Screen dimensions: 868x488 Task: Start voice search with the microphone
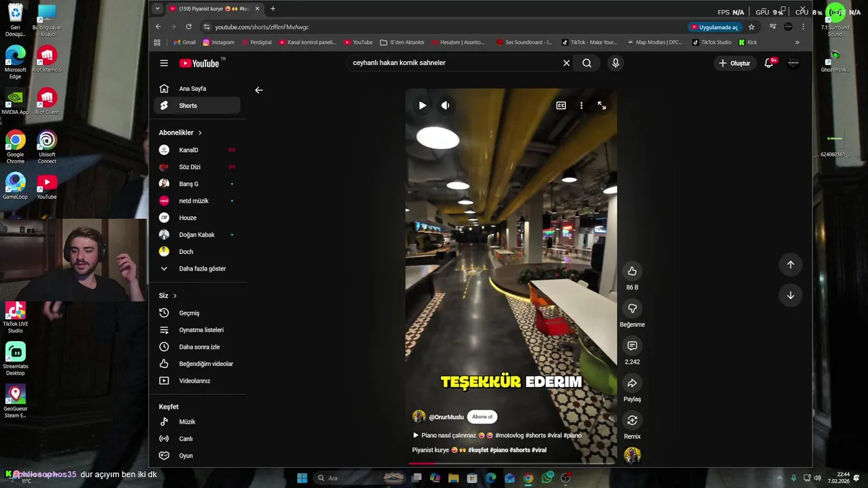pos(615,63)
